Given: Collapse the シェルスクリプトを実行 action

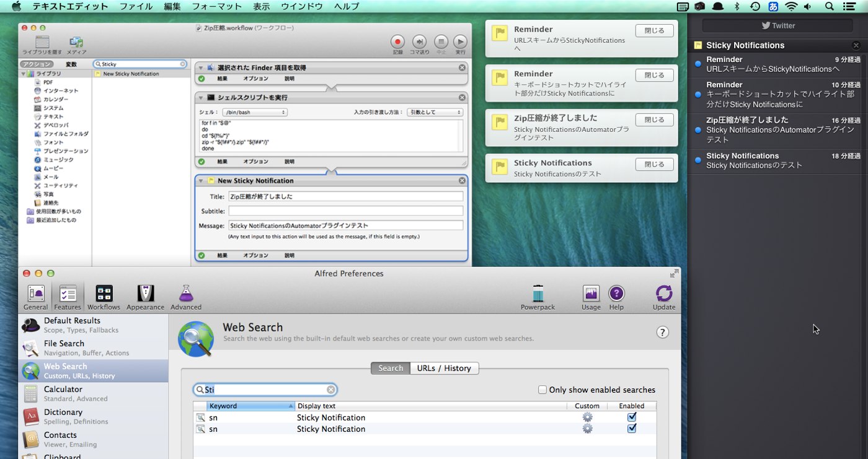Looking at the screenshot, I should coord(202,97).
